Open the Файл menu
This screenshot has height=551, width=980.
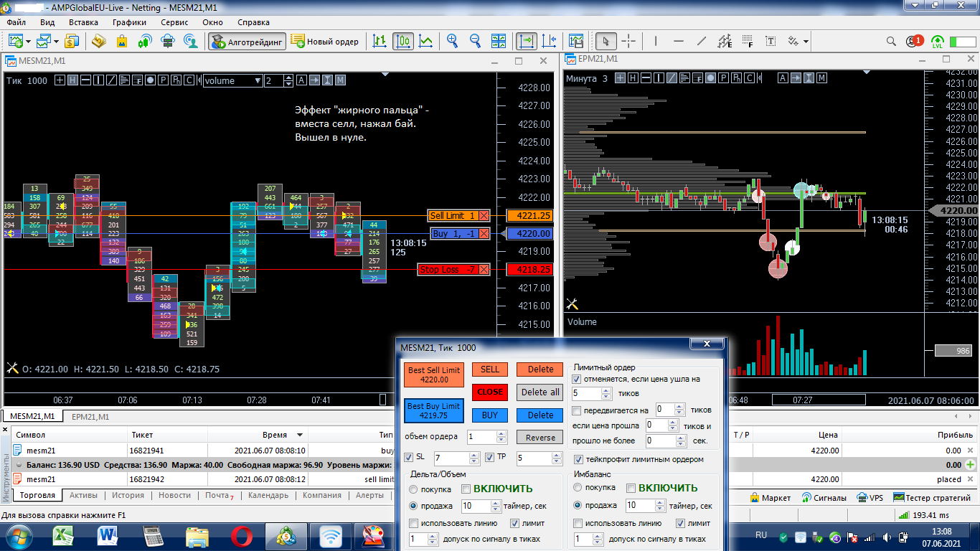(16, 22)
